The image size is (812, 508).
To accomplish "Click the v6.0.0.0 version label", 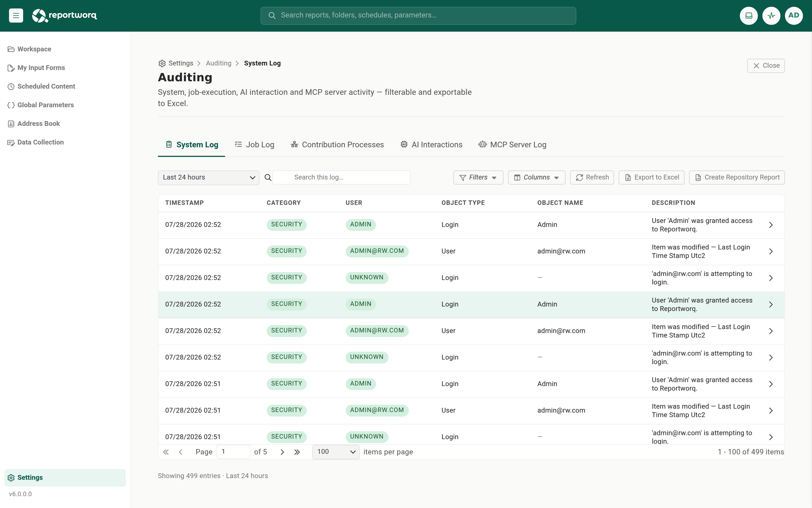I will coord(20,494).
